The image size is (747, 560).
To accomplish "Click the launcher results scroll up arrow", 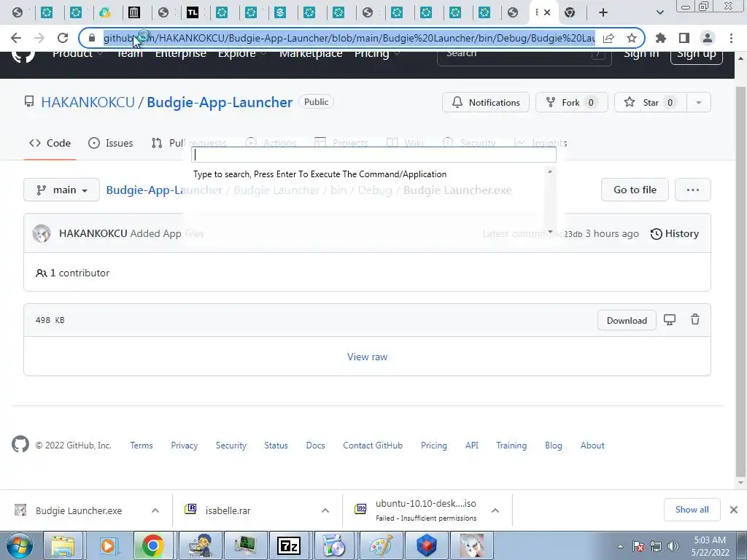I will 550,171.
